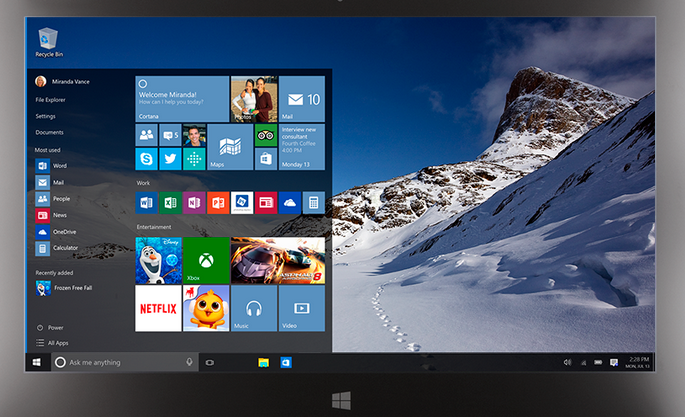Open Settings from Start menu

coord(45,116)
